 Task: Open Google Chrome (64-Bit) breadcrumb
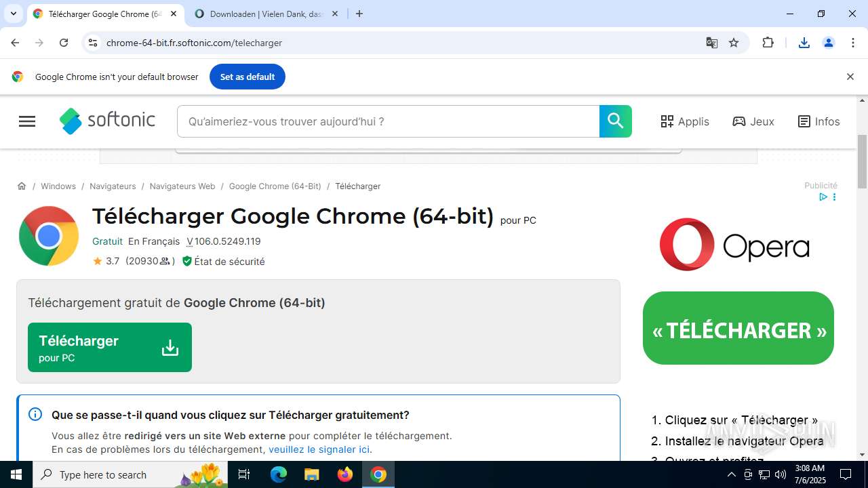tap(275, 186)
